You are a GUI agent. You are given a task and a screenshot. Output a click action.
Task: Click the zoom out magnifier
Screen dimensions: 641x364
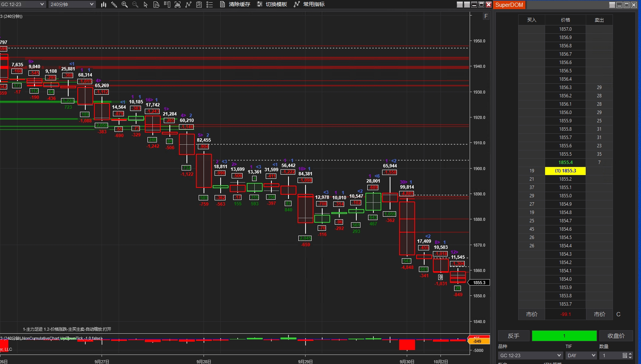pyautogui.click(x=135, y=5)
